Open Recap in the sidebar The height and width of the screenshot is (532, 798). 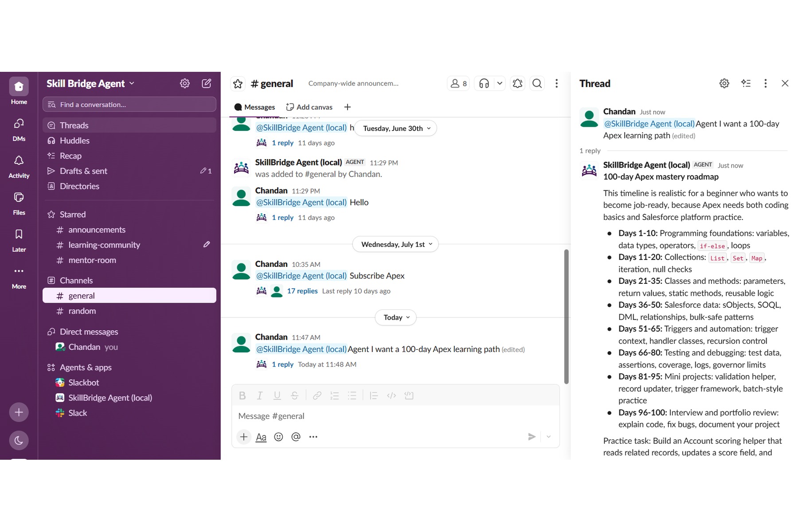129,156
